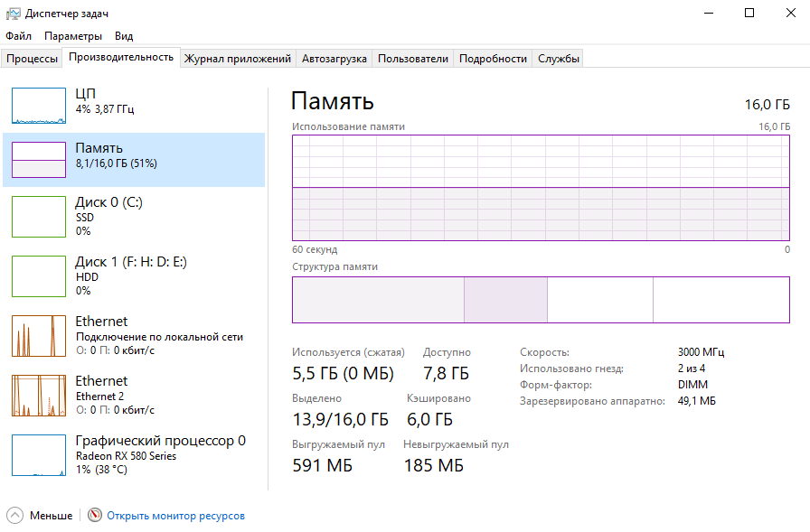Select the first Ethernet local network adapter
The image size is (810, 532).
39,335
